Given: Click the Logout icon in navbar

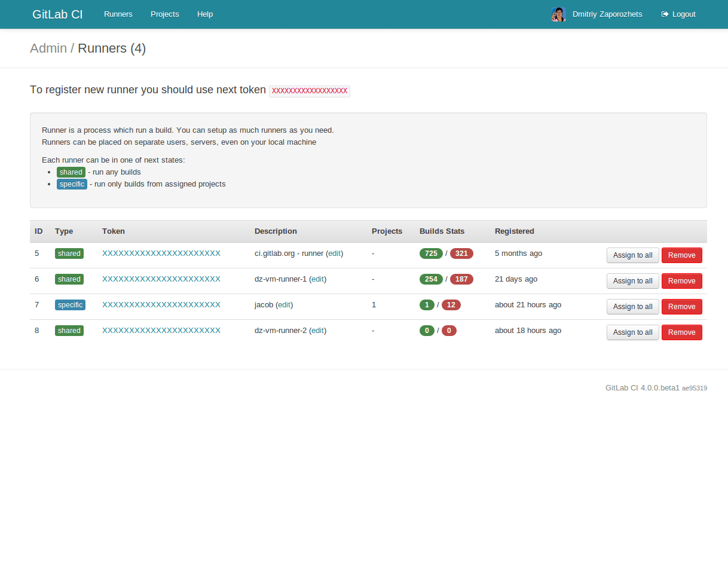Looking at the screenshot, I should 665,14.
